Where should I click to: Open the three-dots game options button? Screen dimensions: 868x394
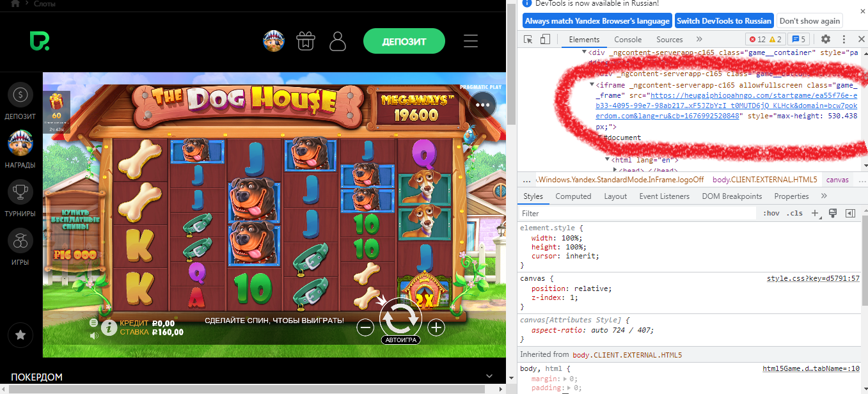click(482, 104)
